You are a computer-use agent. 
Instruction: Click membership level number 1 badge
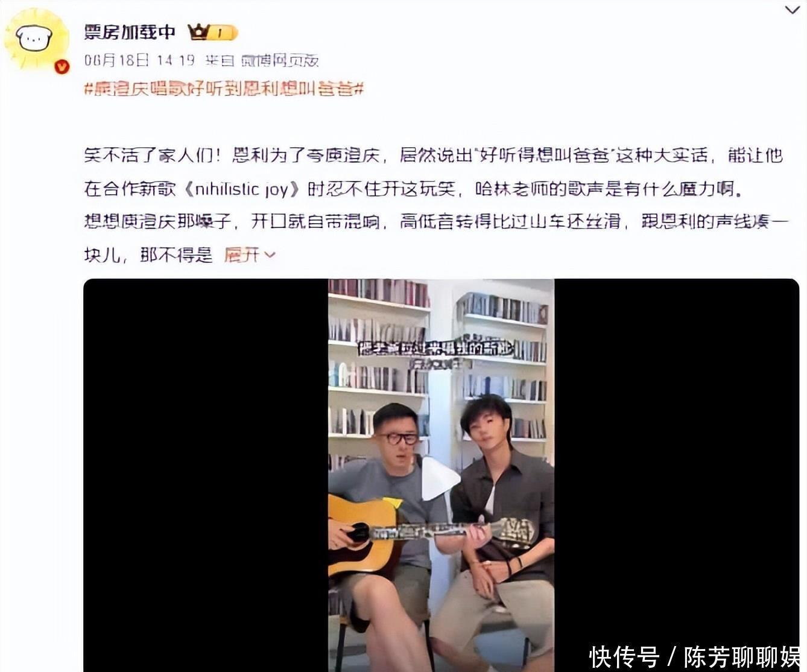coord(223,33)
